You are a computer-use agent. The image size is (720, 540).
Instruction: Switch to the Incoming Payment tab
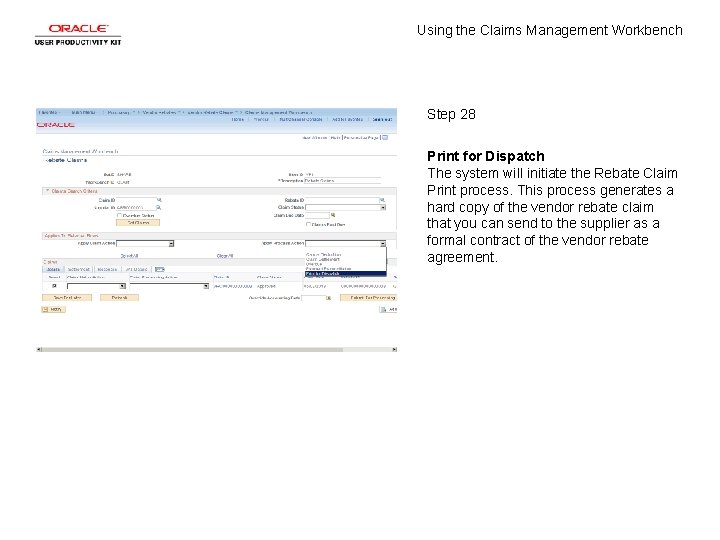tap(136, 270)
